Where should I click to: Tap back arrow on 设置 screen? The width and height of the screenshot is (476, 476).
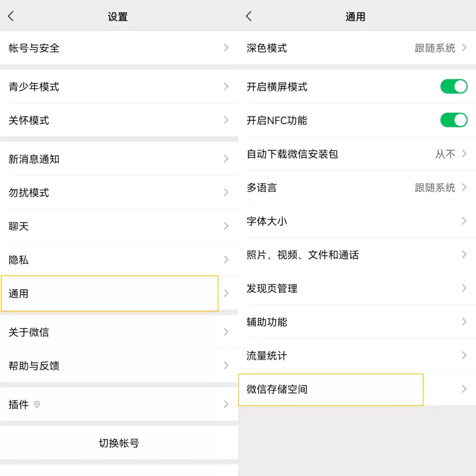point(11,17)
